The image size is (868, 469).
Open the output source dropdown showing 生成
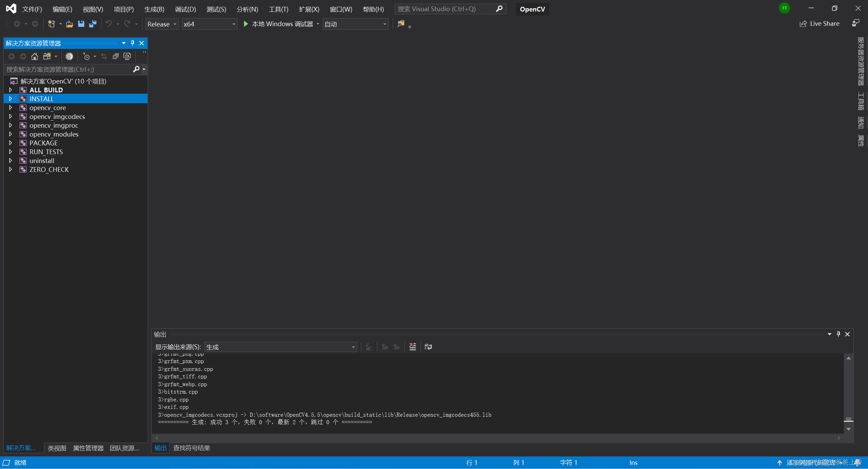[280, 347]
